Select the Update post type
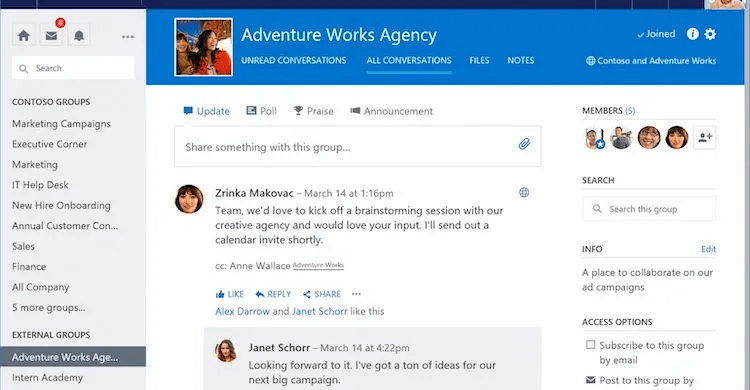The image size is (750, 390). tap(207, 111)
